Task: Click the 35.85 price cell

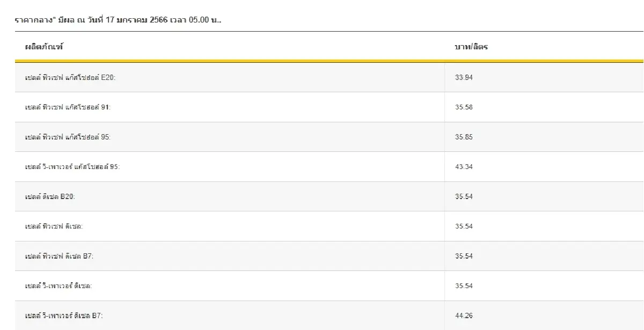Action: 464,137
